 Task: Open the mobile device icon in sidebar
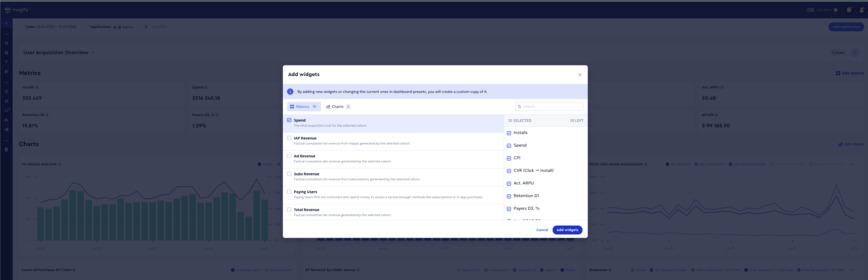[x=6, y=149]
